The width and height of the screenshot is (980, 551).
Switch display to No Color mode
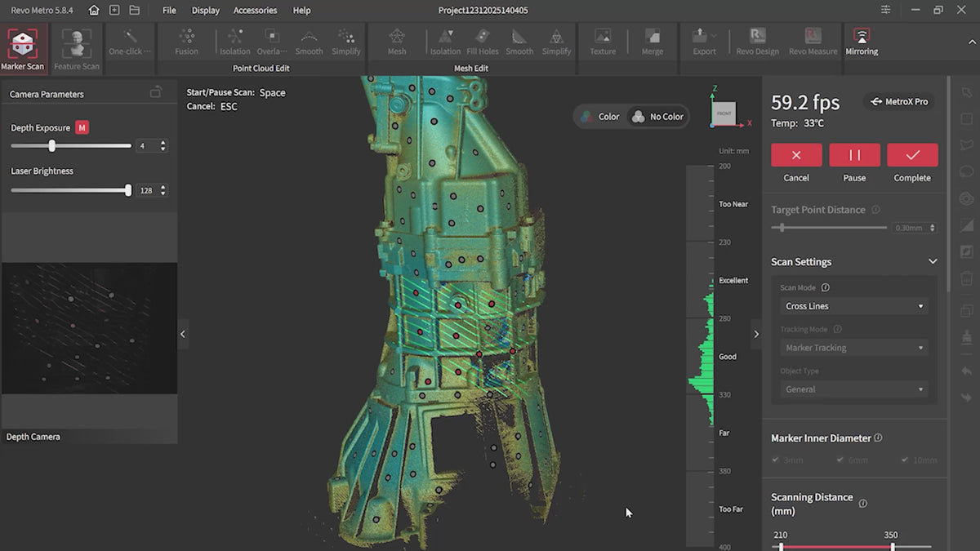tap(657, 117)
